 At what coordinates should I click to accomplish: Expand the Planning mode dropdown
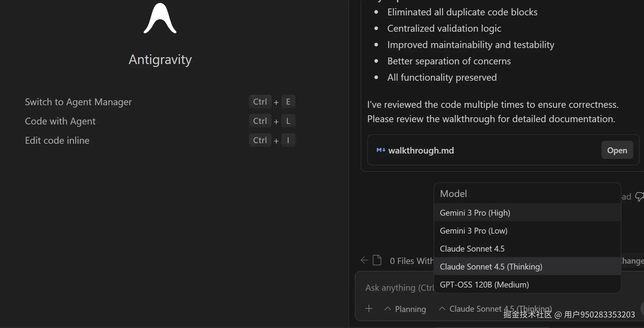click(405, 309)
